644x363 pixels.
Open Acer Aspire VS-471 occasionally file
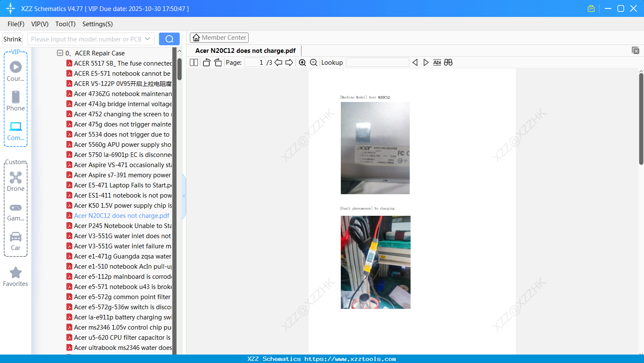click(123, 165)
